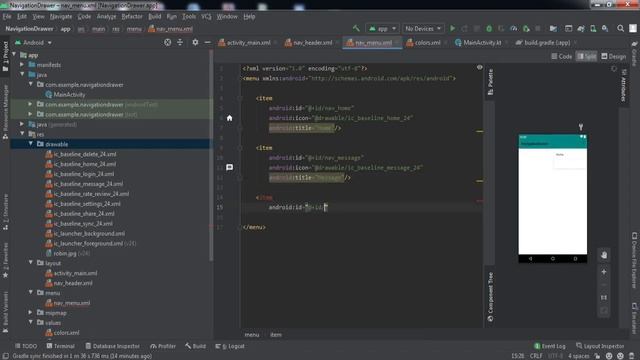This screenshot has height=360, width=640.
Task: Click the phone preview in design pane
Action: pyautogui.click(x=553, y=198)
